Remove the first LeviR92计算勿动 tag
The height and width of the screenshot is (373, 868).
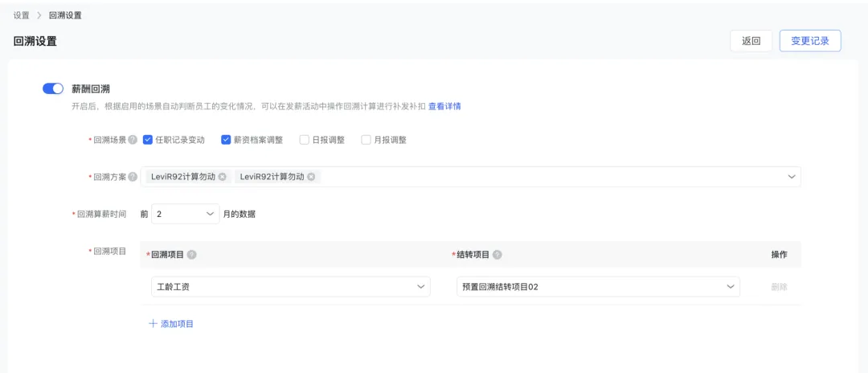(222, 177)
